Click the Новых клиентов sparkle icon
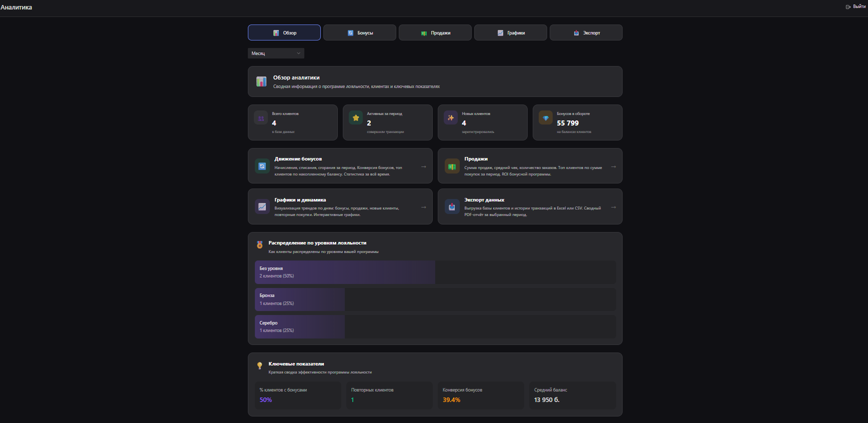This screenshot has height=423, width=868. (x=451, y=118)
